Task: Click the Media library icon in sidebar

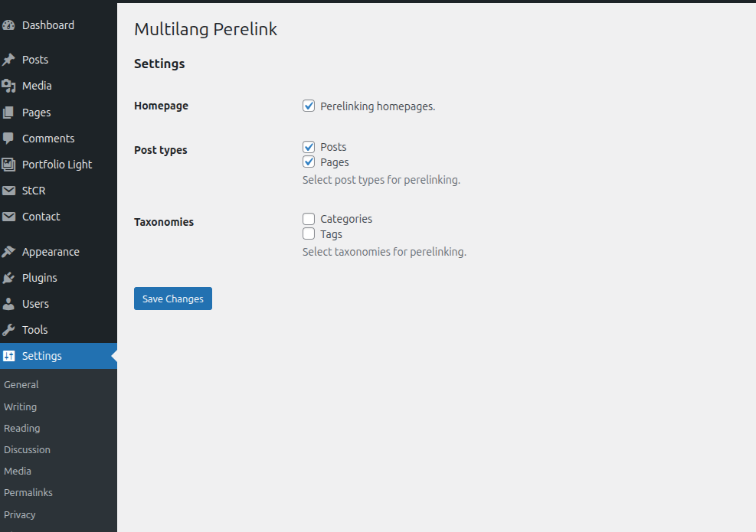Action: [8, 86]
